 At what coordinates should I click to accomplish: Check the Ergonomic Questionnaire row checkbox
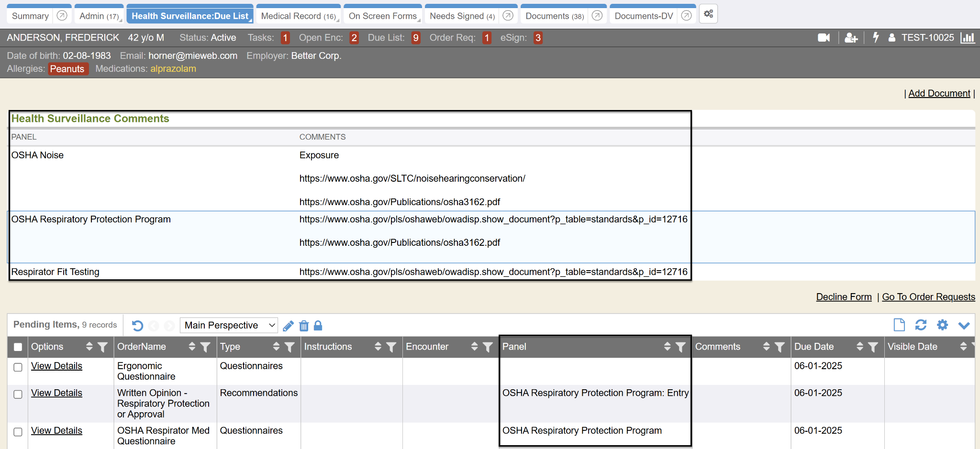18,367
